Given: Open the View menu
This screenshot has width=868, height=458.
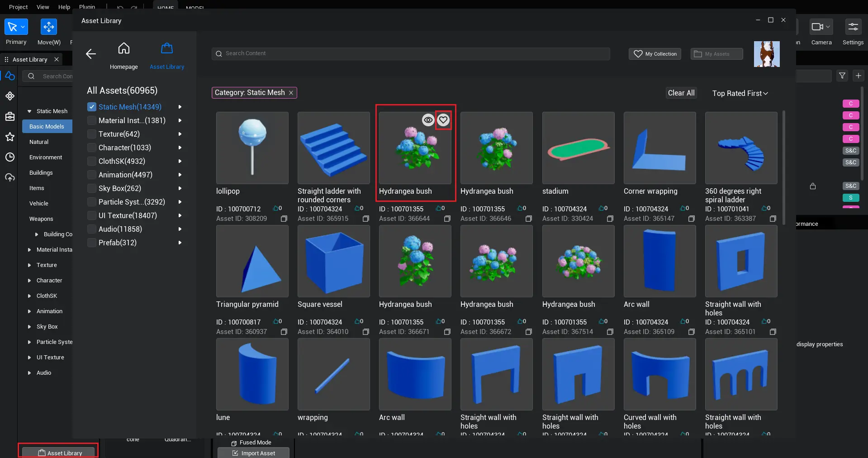Looking at the screenshot, I should tap(43, 7).
